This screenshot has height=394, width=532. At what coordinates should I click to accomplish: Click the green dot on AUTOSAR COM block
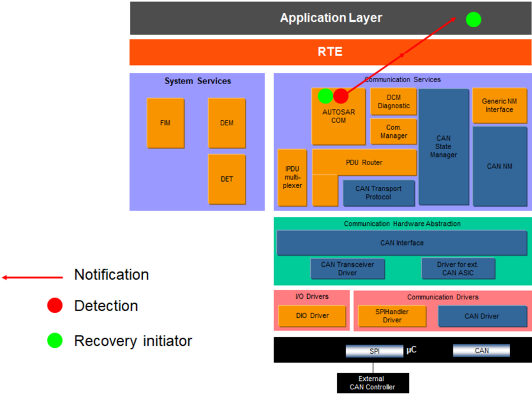[325, 96]
